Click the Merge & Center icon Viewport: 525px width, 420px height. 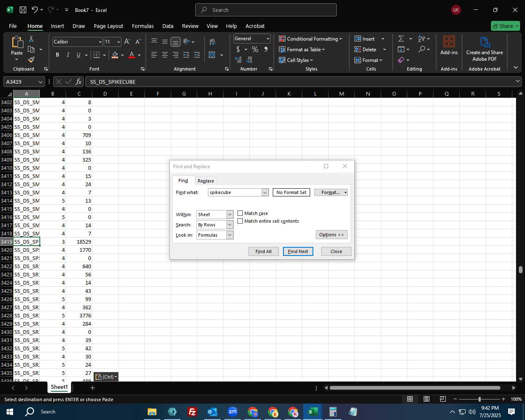(212, 55)
